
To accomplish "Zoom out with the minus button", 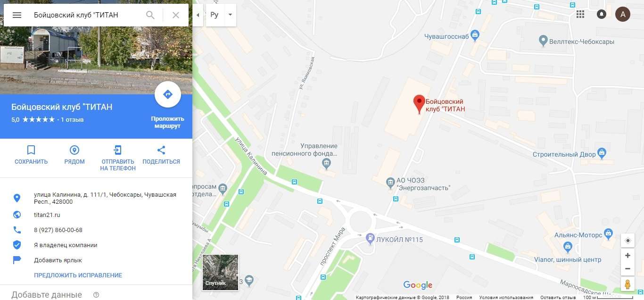I will [627, 269].
